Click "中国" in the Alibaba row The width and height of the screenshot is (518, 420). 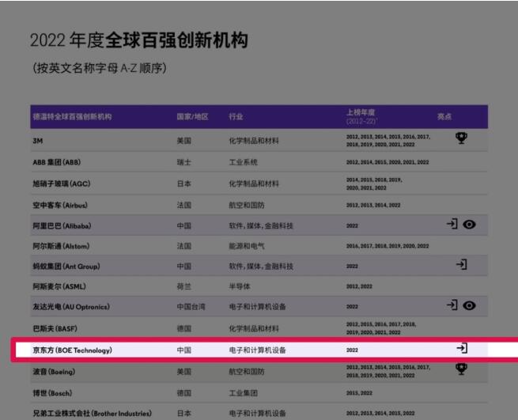[184, 226]
